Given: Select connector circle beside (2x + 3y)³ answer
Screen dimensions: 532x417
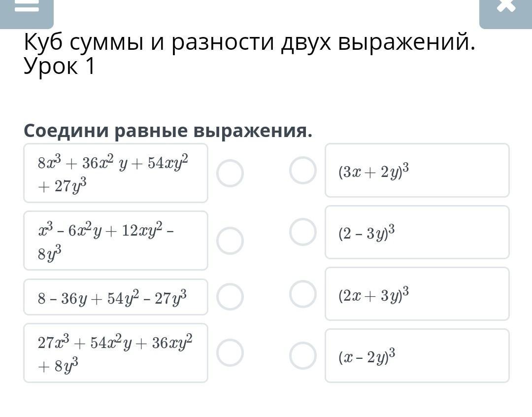Looking at the screenshot, I should [x=302, y=294].
